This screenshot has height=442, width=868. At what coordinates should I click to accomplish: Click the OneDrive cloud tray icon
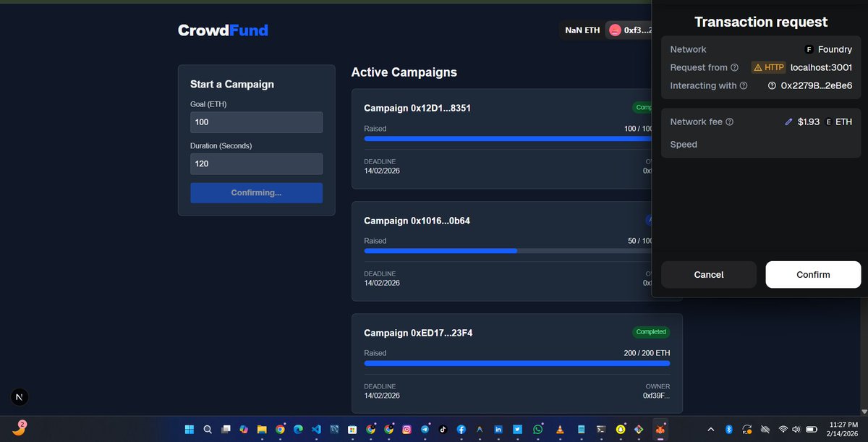pos(765,429)
